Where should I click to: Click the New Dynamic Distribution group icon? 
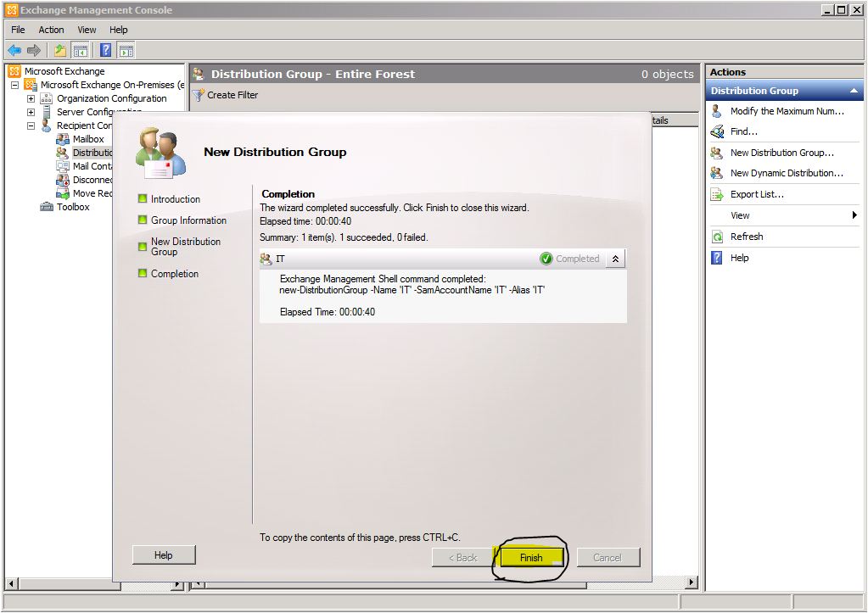(717, 173)
